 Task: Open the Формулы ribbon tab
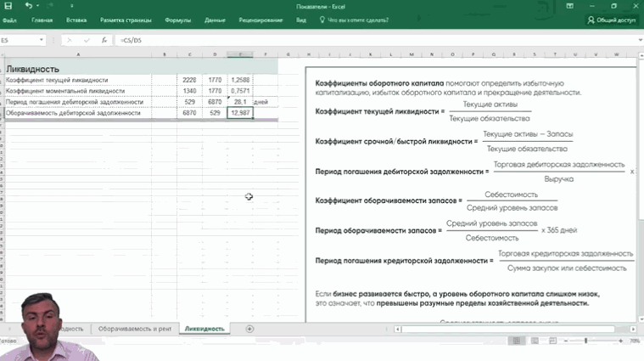(178, 20)
